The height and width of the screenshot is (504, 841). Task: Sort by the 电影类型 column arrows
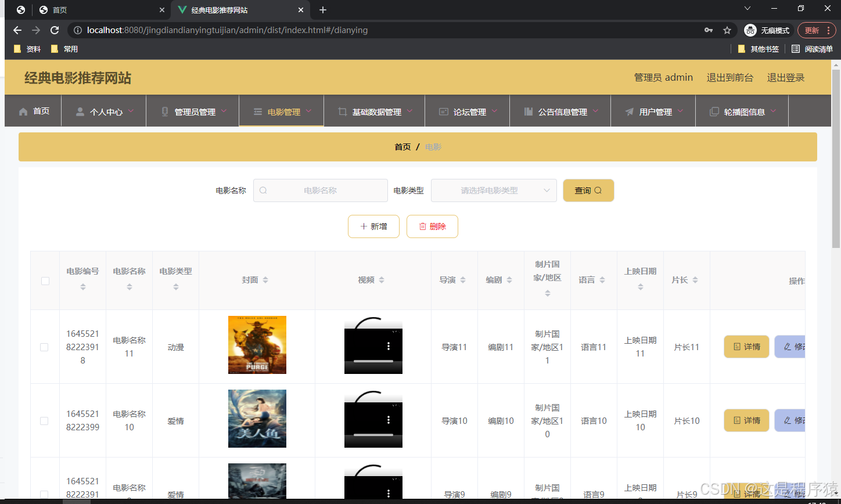[x=176, y=287]
